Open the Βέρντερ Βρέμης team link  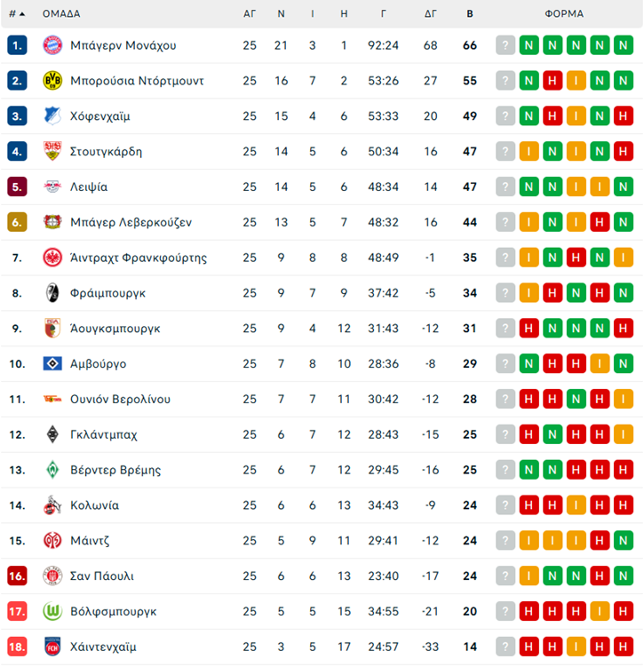(x=115, y=470)
